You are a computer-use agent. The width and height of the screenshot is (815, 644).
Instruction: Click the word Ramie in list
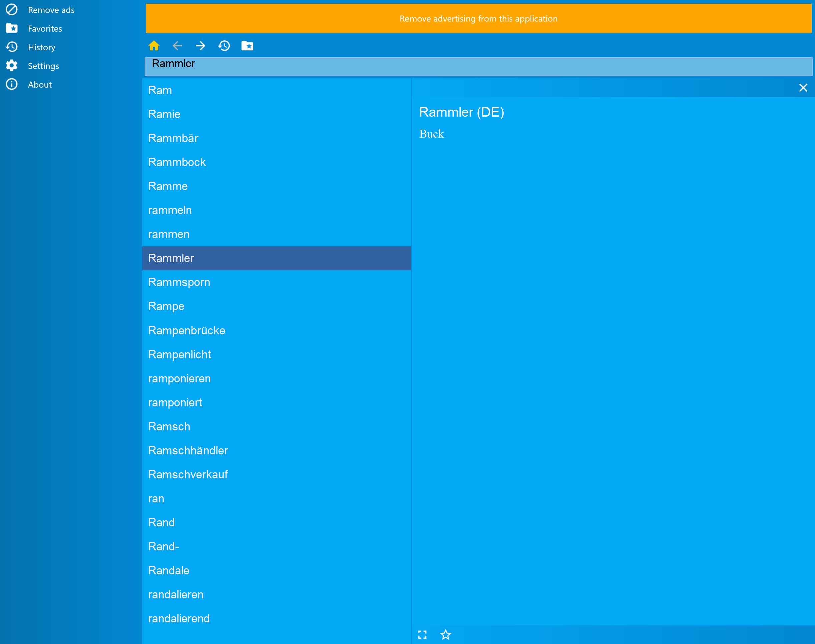(164, 114)
